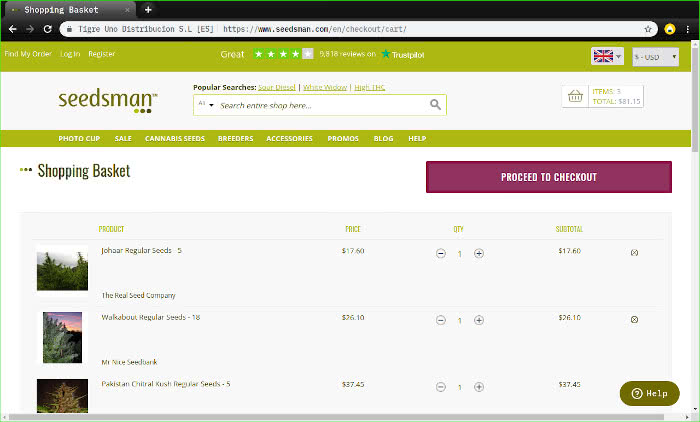Click the Log In link
The width and height of the screenshot is (700, 422).
[70, 54]
